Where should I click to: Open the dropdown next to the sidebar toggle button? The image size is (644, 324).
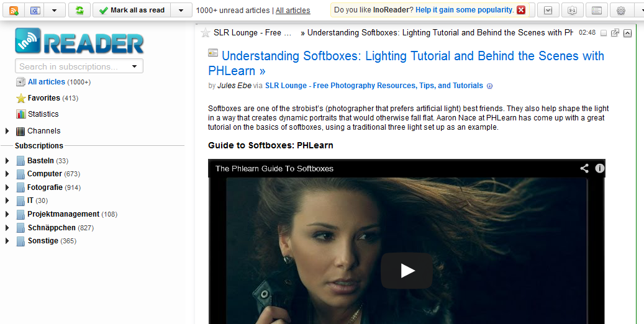(x=54, y=11)
